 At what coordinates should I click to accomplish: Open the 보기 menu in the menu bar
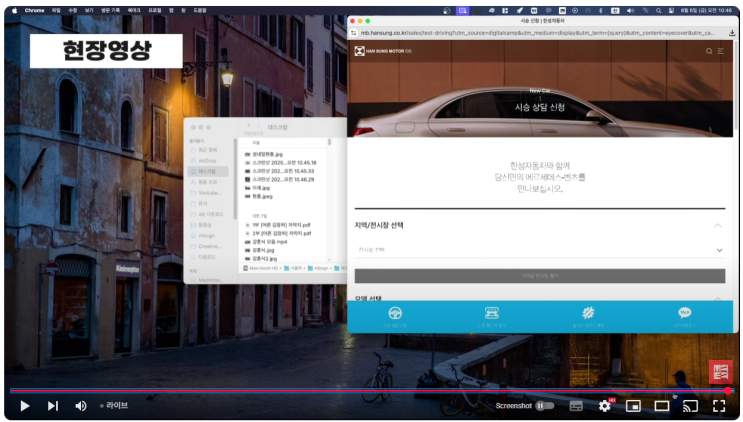pos(89,10)
